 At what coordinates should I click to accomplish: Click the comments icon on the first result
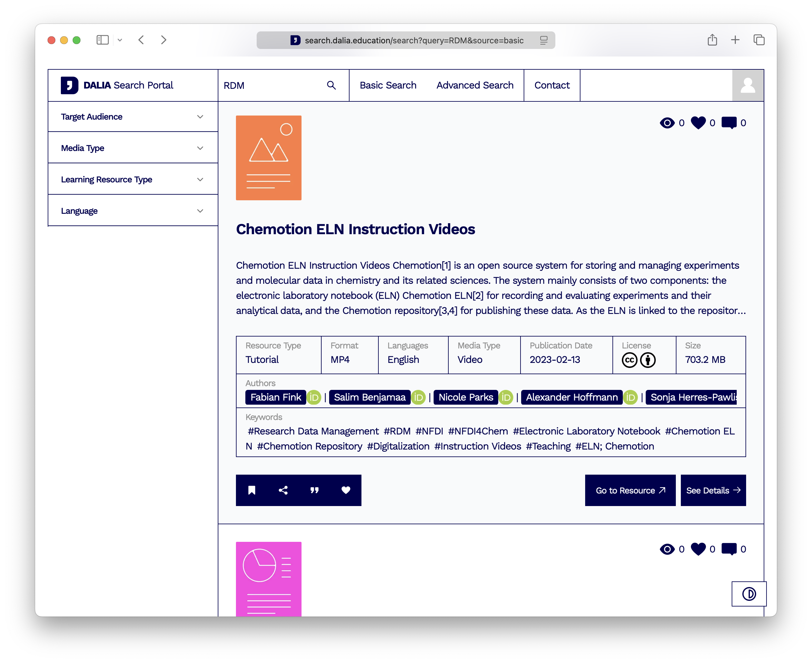click(x=729, y=123)
